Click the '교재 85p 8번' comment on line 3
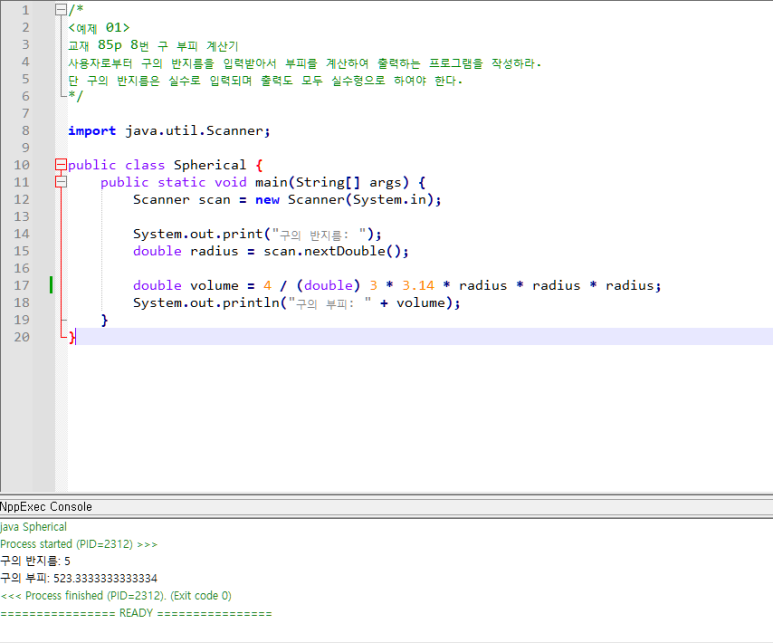The width and height of the screenshot is (773, 643). coord(108,45)
